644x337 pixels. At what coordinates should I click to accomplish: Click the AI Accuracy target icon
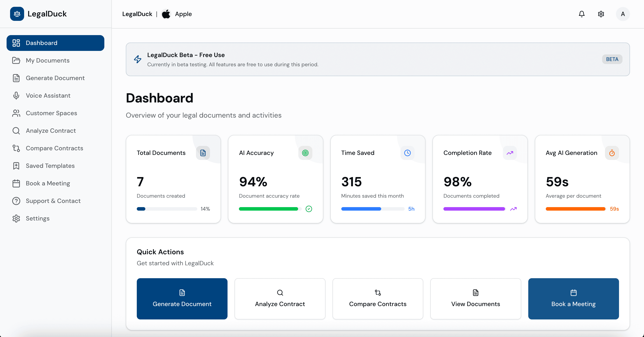pos(305,153)
